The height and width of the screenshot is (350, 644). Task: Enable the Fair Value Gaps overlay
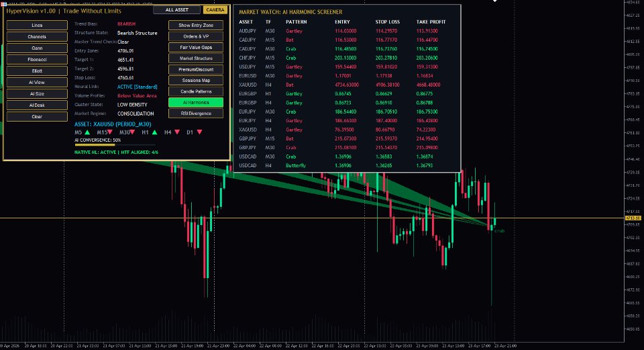(196, 47)
